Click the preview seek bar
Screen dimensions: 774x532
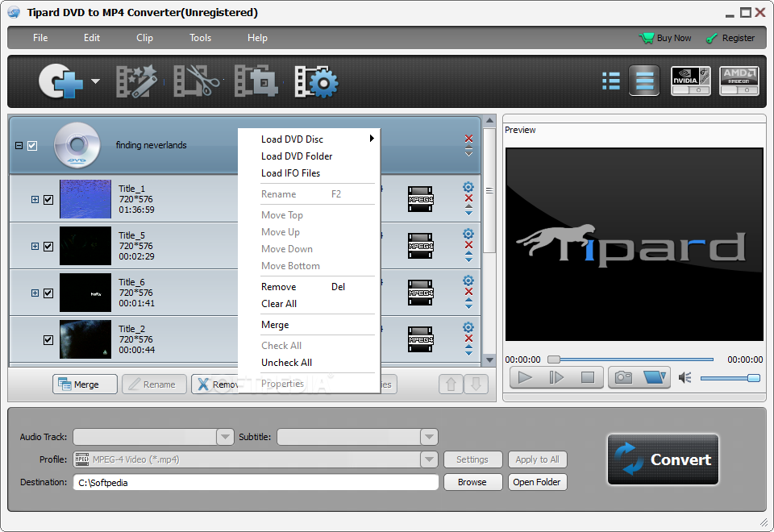pos(630,360)
